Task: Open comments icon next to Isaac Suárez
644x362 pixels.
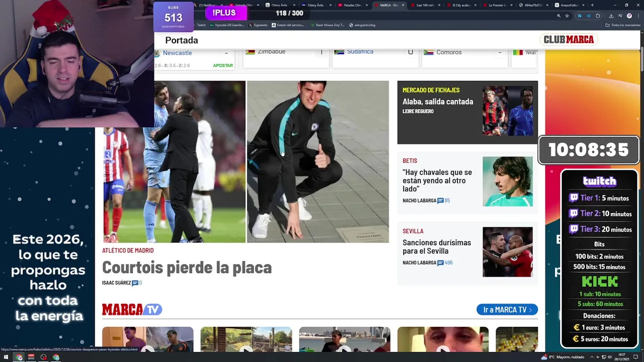Action: (x=135, y=283)
